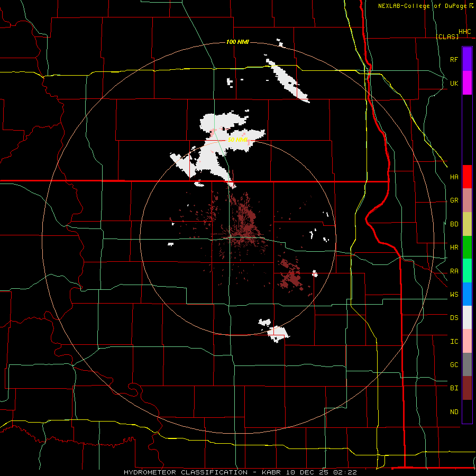Screen dimensions: 476x476
Task: Click the 'HA' legend label
Action: (454, 177)
